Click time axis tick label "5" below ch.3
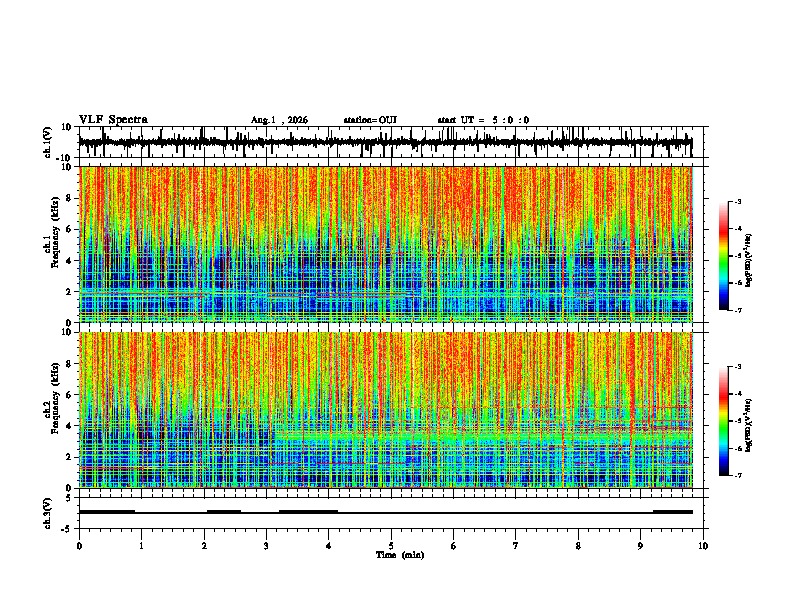This screenshot has height=612, width=792. tap(391, 546)
